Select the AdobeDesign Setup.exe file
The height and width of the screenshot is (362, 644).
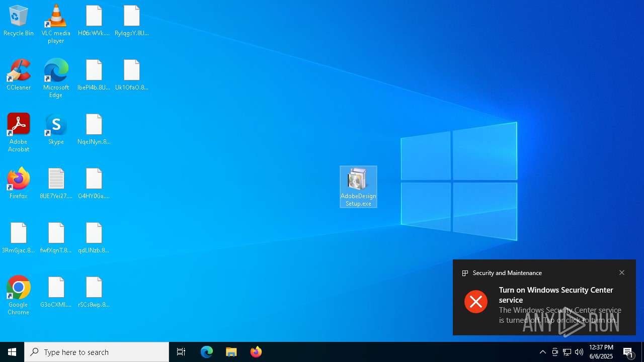358,187
